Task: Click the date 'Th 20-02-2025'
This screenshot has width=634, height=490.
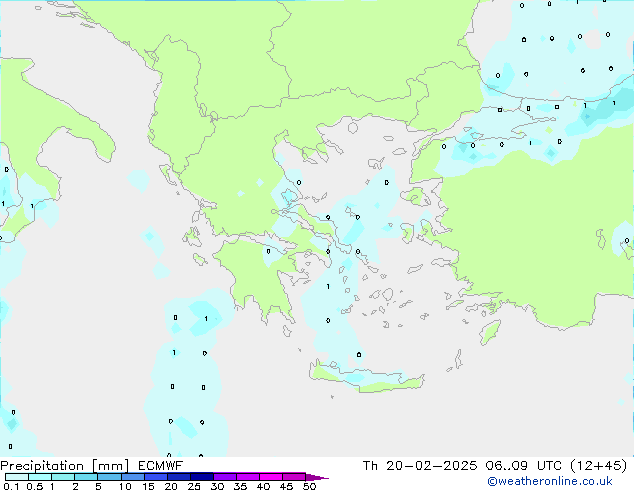Action: click(420, 466)
